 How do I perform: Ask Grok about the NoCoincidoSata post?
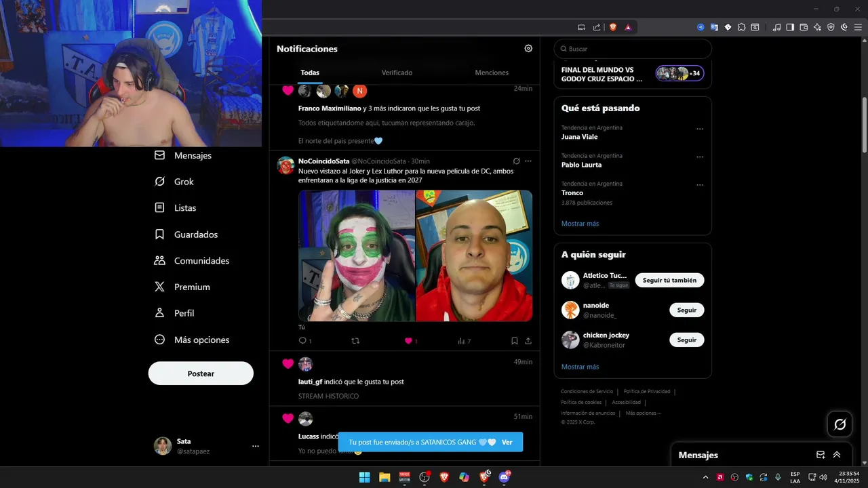coord(517,161)
